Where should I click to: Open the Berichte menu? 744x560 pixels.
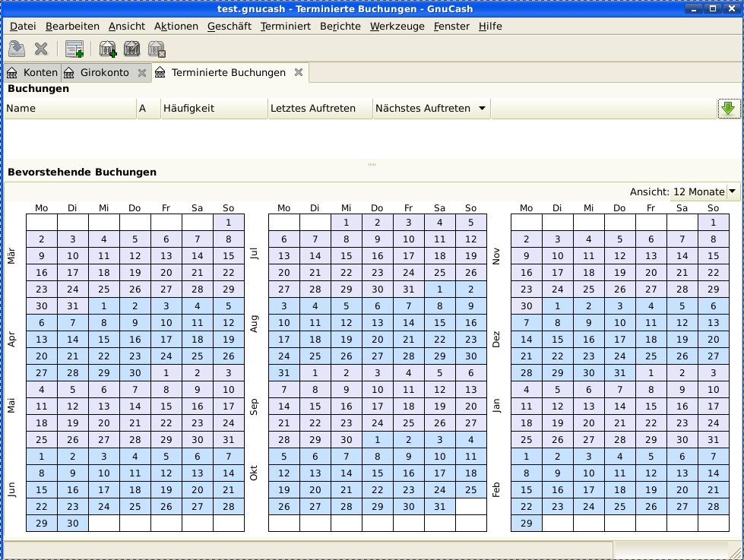tap(340, 27)
